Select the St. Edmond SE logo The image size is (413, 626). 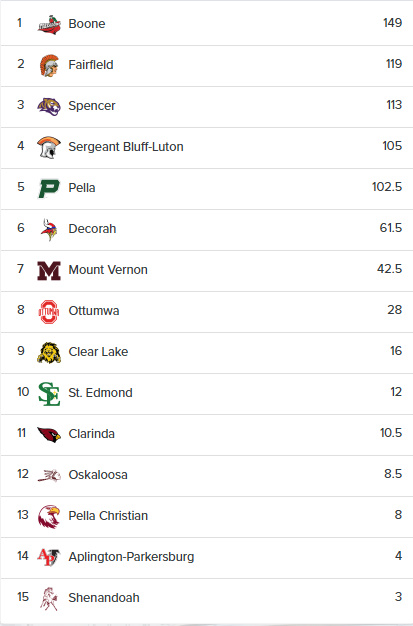tap(49, 394)
